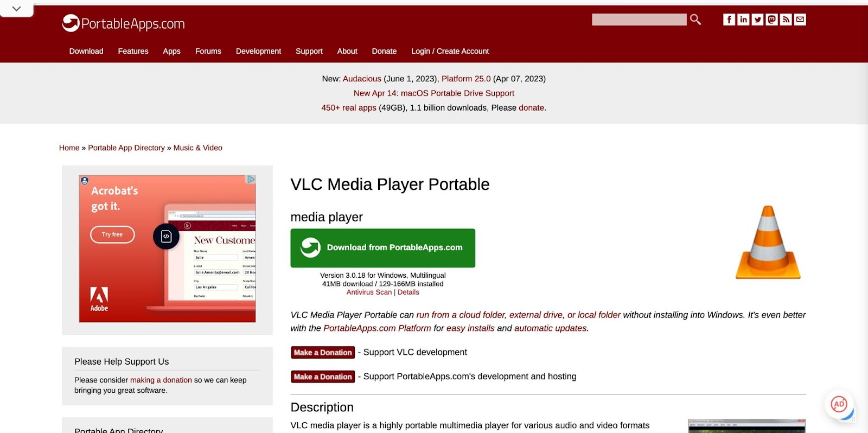
Task: Click Make a Donation for PortableApps.com hosting
Action: click(323, 377)
